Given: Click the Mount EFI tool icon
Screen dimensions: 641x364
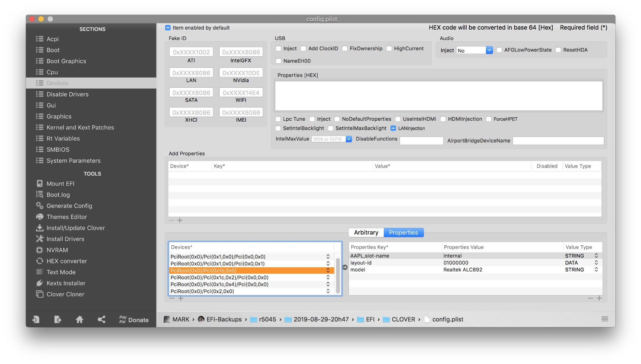Looking at the screenshot, I should (x=39, y=183).
